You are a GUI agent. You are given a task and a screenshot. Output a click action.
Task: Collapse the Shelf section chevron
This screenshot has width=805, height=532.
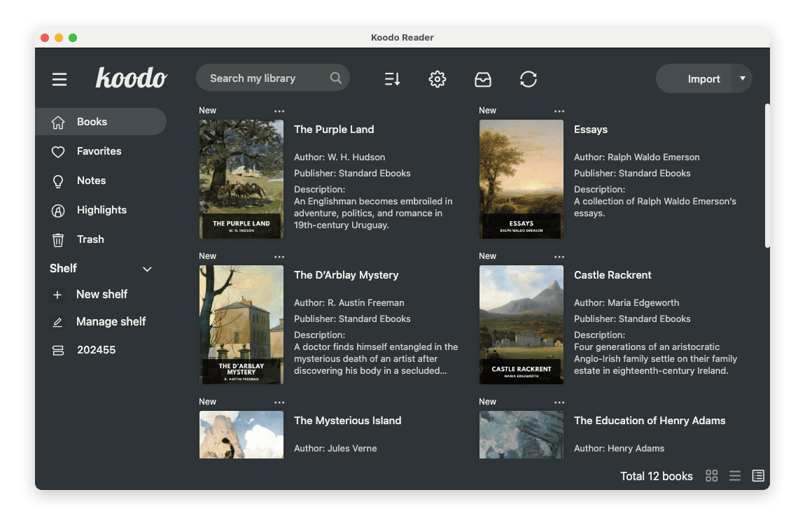pyautogui.click(x=147, y=269)
